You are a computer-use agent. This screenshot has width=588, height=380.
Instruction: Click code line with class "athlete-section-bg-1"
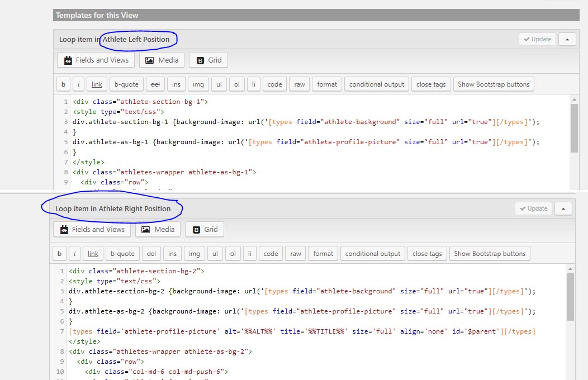[x=140, y=102]
